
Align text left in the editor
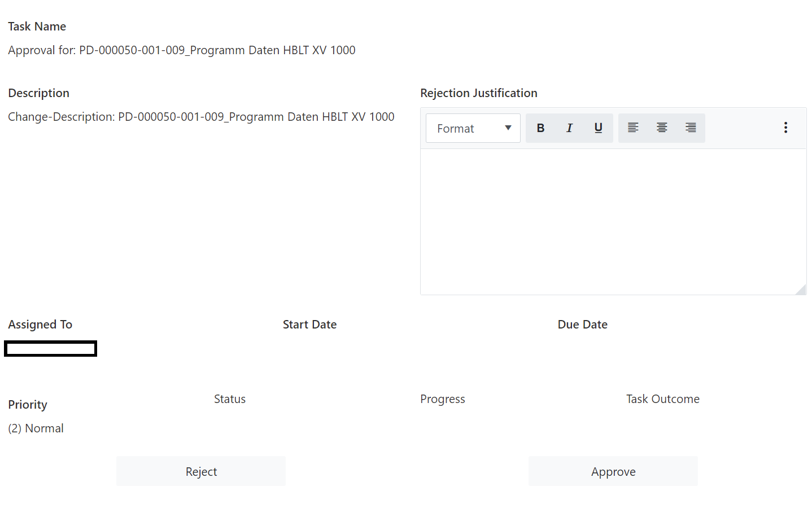pyautogui.click(x=633, y=128)
